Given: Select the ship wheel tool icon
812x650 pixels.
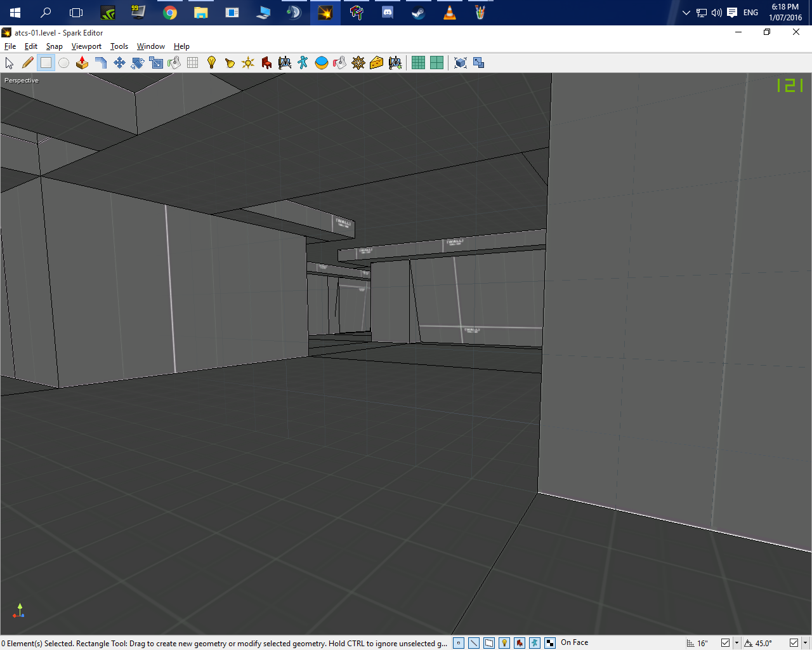Looking at the screenshot, I should point(358,63).
